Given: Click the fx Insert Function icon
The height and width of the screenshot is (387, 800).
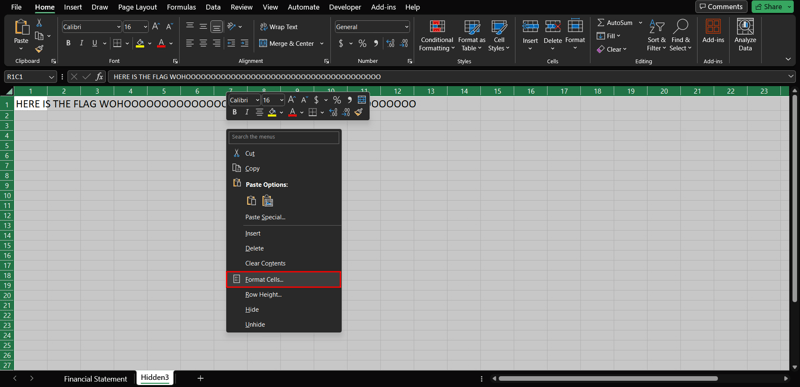Looking at the screenshot, I should (x=99, y=77).
